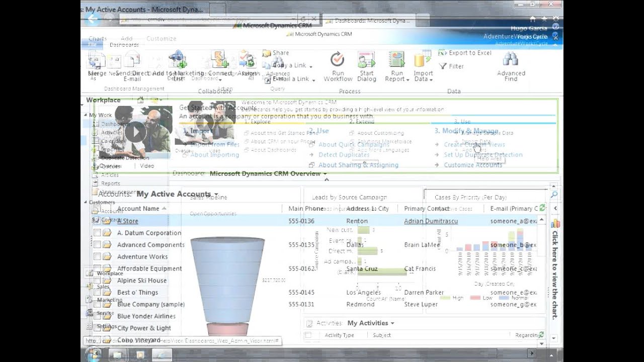Click folder icon beside A. Datum Corporation
Viewport: 644px width, 362px height.
click(x=107, y=233)
